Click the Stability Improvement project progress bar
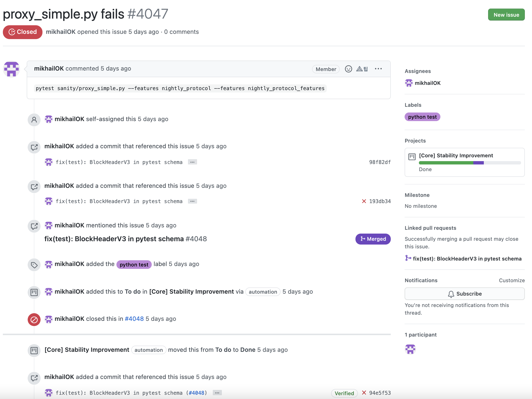The height and width of the screenshot is (399, 532). (x=469, y=163)
